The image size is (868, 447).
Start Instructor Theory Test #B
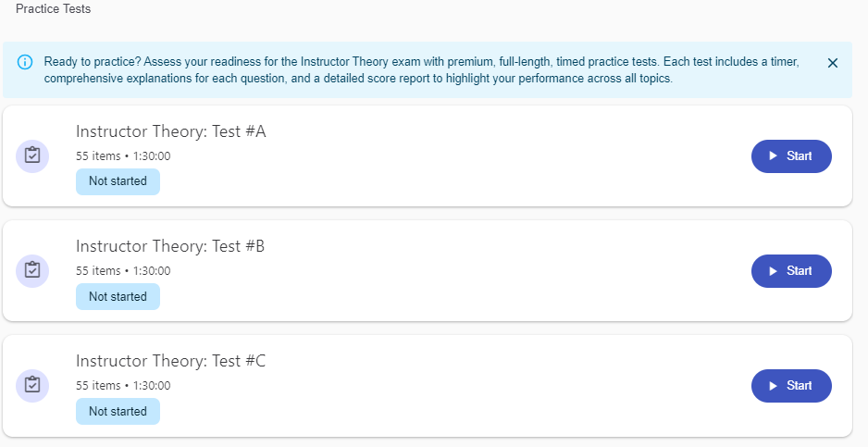(791, 270)
